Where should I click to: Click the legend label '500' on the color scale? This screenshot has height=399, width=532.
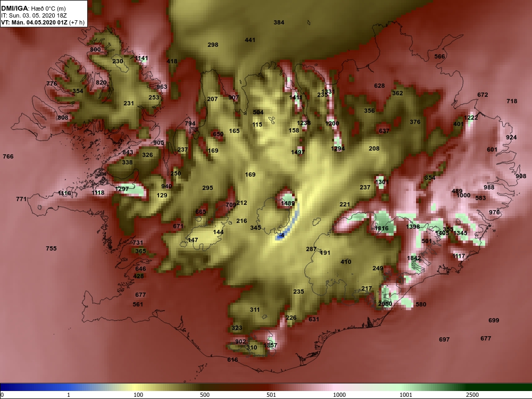click(x=205, y=395)
